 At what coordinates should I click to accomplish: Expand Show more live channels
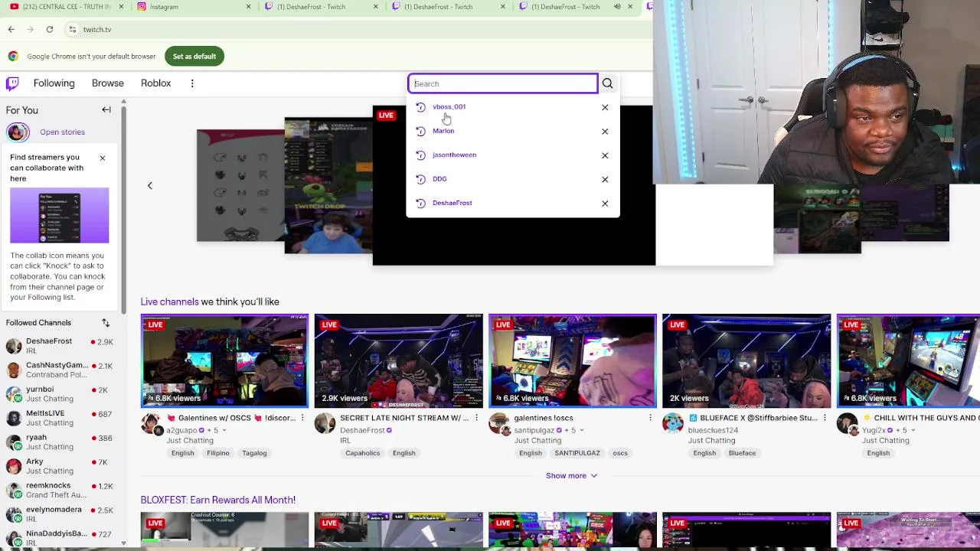coord(571,475)
